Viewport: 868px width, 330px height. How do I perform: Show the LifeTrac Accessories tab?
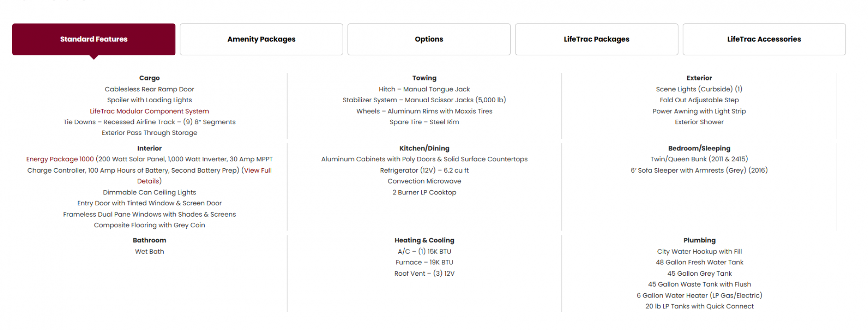(764, 39)
